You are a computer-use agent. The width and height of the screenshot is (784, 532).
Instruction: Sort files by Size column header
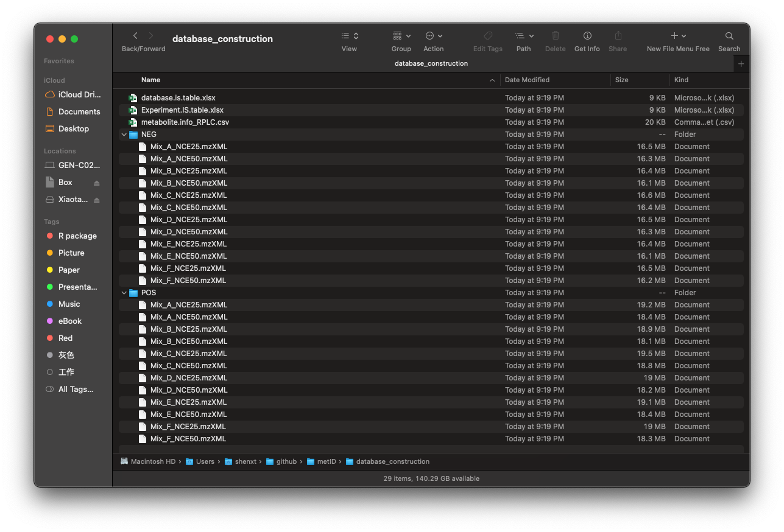[x=621, y=80]
